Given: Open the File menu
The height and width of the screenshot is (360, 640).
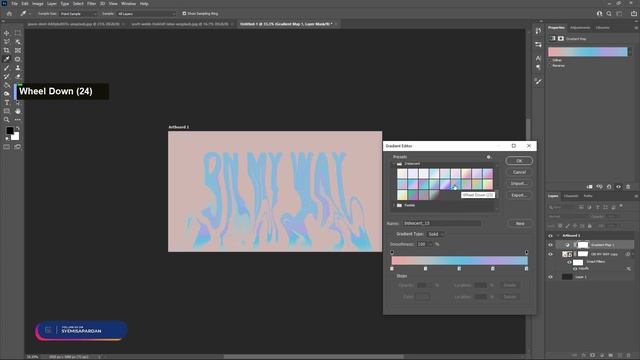Looking at the screenshot, I should tap(14, 4).
